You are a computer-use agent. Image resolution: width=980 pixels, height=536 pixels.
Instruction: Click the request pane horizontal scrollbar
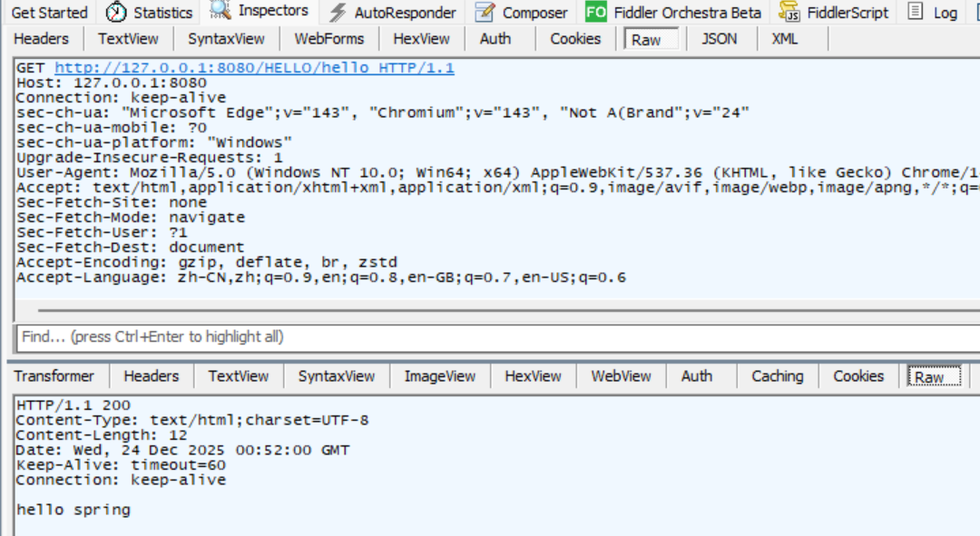point(509,310)
